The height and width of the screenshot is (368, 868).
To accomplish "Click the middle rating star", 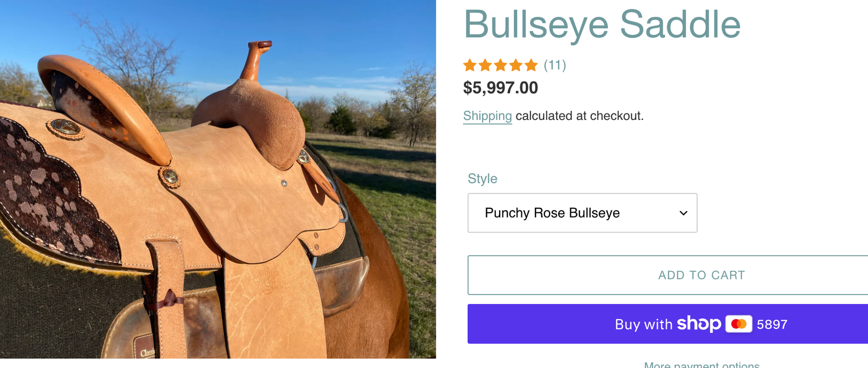I will 500,66.
